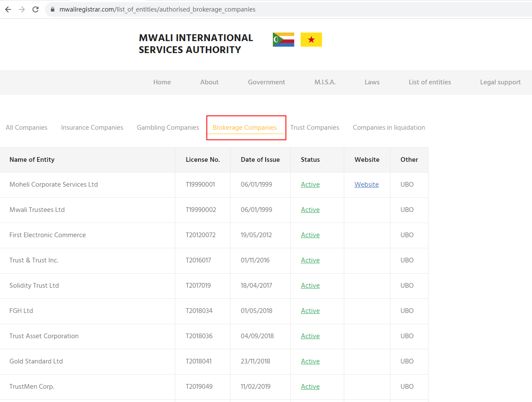Select the Gambling Companies tab

[x=168, y=128]
